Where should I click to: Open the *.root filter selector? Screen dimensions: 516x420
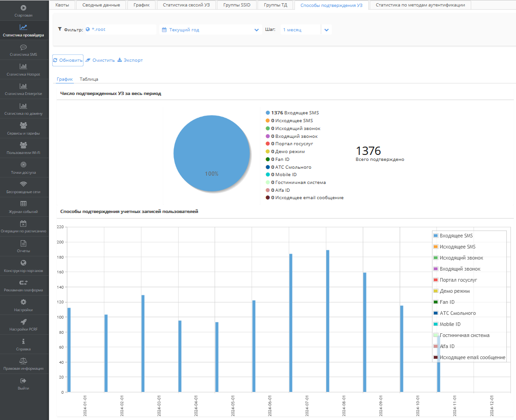pyautogui.click(x=120, y=30)
